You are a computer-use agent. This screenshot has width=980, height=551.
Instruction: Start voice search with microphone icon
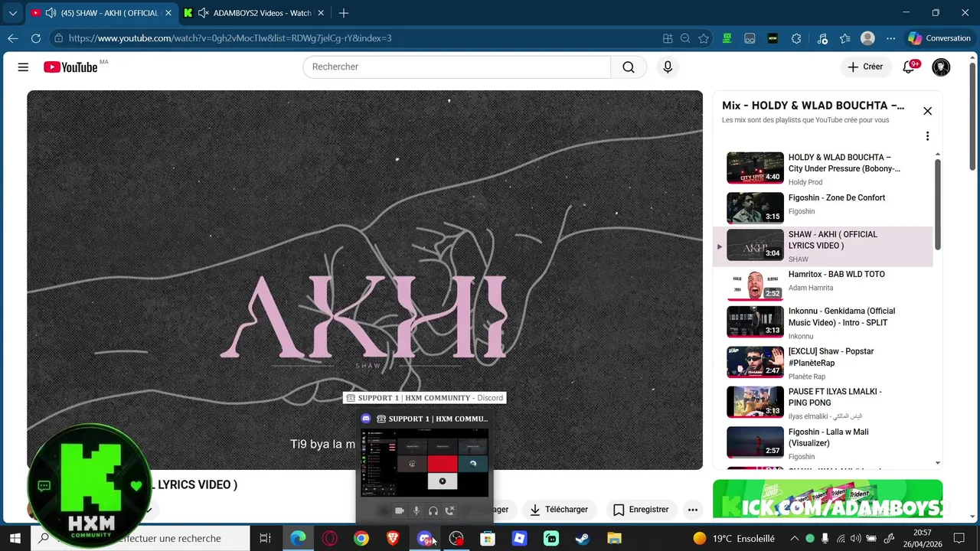pos(668,67)
